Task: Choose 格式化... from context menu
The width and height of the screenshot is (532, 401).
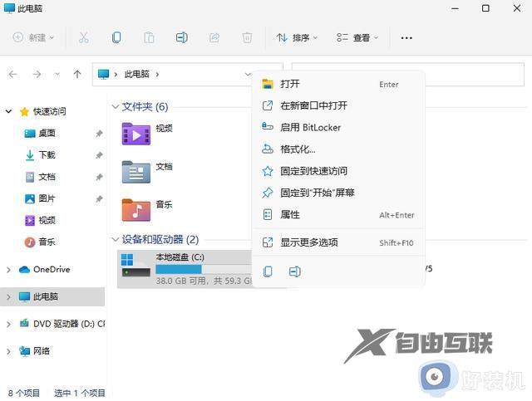Action: (x=338, y=149)
